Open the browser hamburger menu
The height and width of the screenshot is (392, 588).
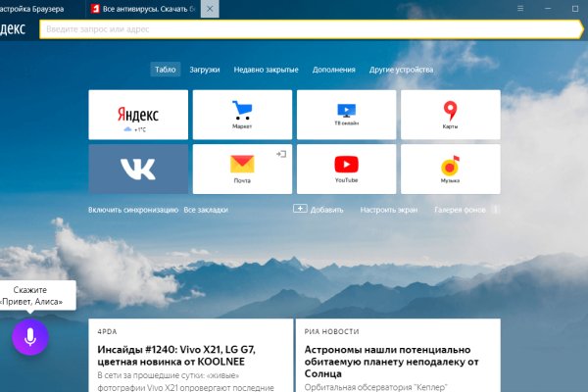pyautogui.click(x=520, y=8)
